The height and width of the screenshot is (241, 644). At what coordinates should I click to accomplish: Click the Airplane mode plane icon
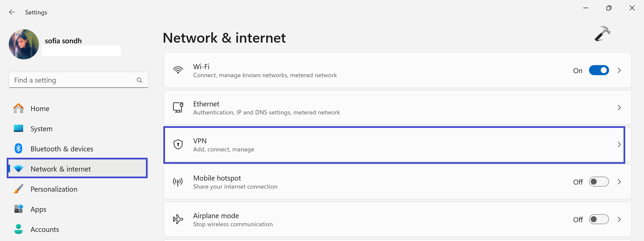[178, 220]
